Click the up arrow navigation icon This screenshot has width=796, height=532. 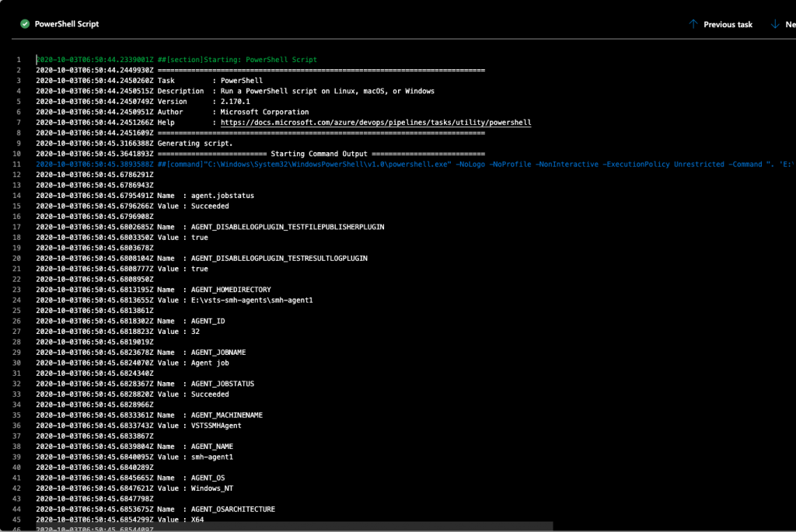tap(693, 24)
